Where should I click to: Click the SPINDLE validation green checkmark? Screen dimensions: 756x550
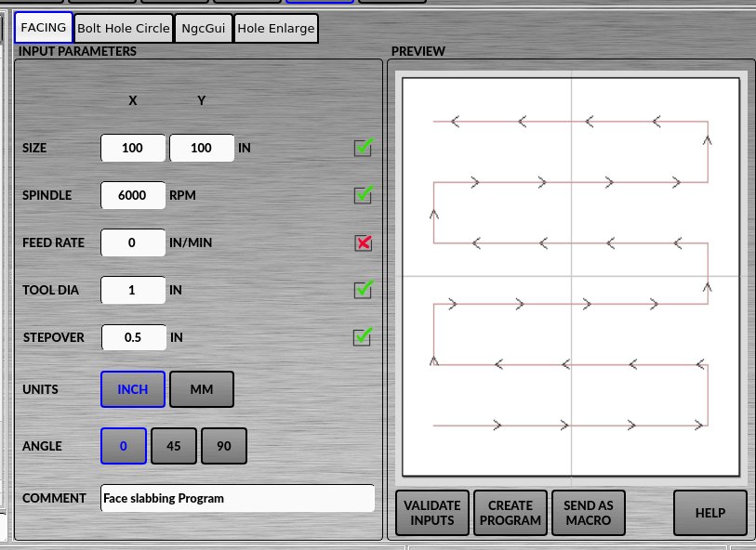pos(363,194)
